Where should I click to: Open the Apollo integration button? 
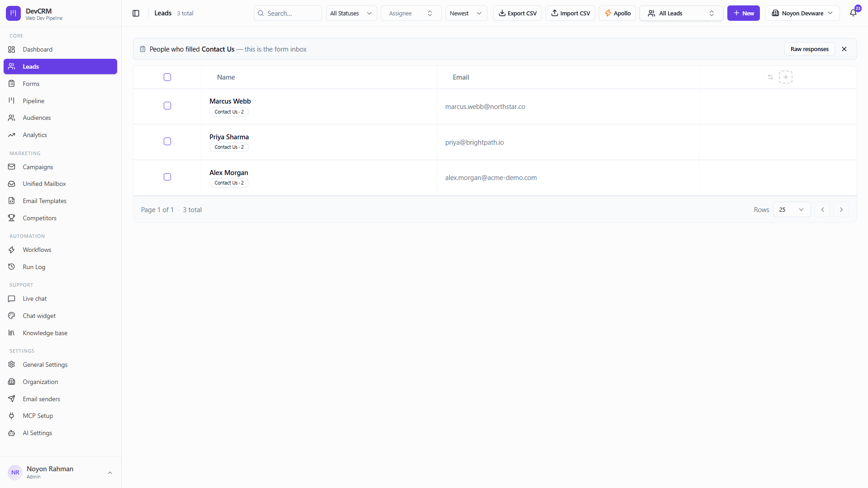(x=617, y=13)
